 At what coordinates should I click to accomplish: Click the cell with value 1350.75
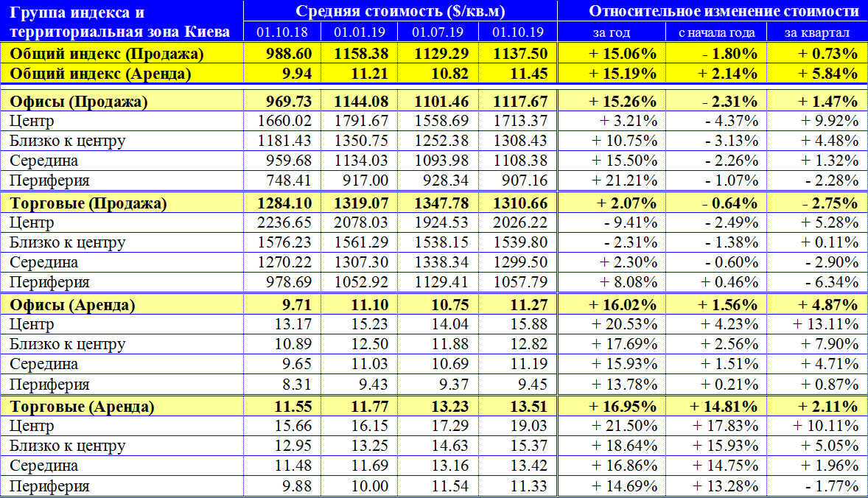click(x=361, y=141)
